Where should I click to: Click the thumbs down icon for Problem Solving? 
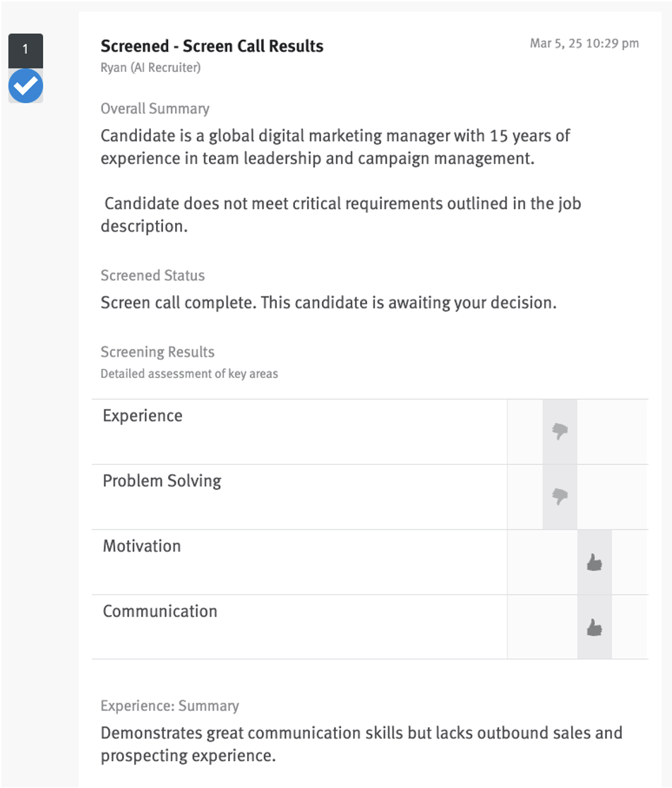click(x=560, y=496)
